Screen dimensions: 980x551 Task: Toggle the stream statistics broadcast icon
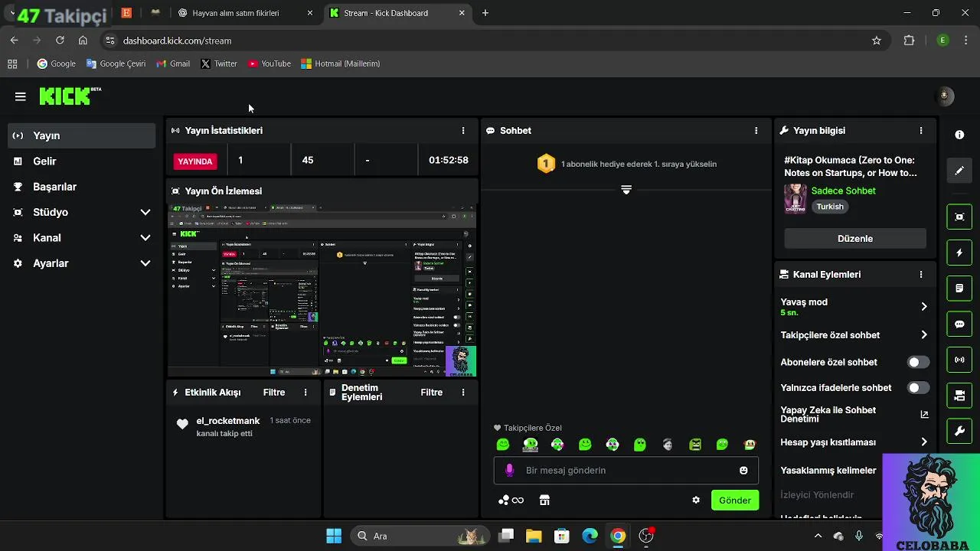coord(959,360)
